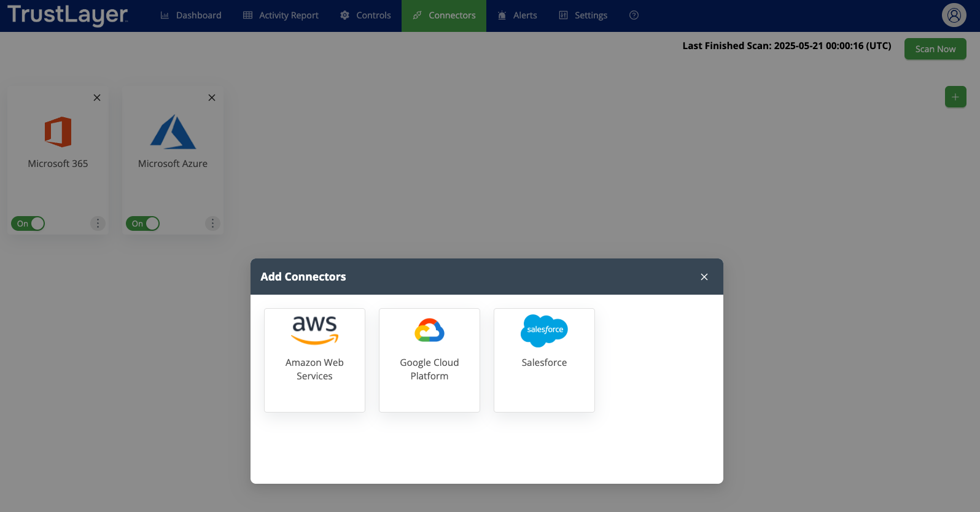
Task: Open the Settings tab
Action: coord(583,15)
